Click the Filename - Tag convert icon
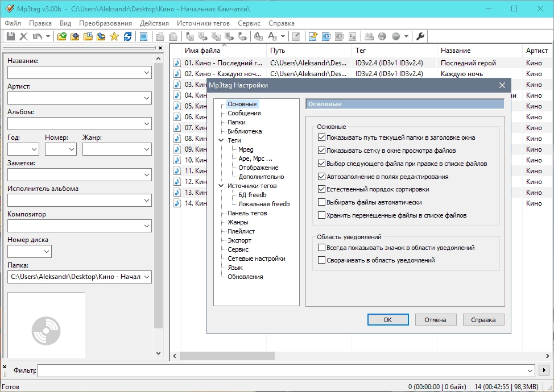The image size is (554, 392). pyautogui.click(x=203, y=36)
